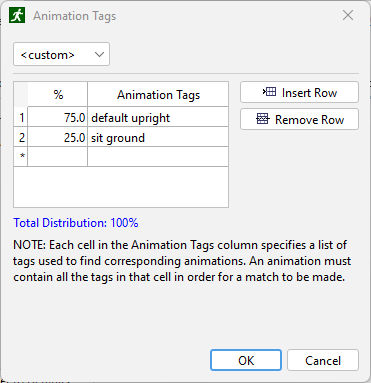Select row header 1

(x=21, y=117)
